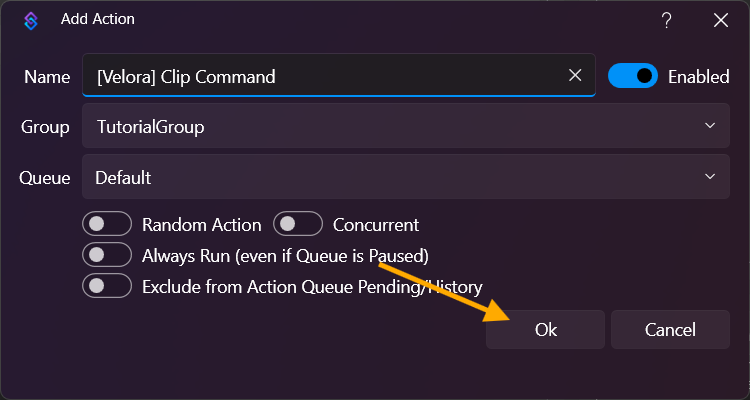
Task: Open help with the question mark icon
Action: pos(667,20)
